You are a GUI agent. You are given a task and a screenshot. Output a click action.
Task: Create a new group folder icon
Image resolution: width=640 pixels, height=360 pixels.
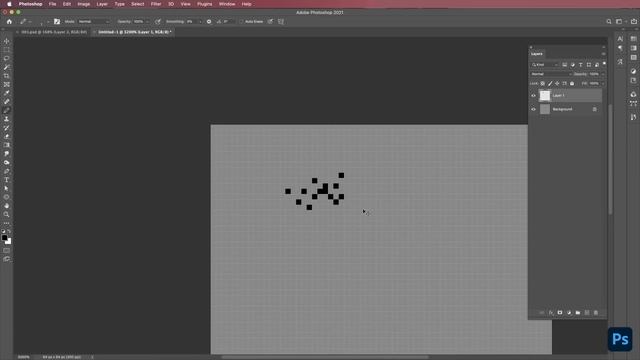(x=578, y=313)
